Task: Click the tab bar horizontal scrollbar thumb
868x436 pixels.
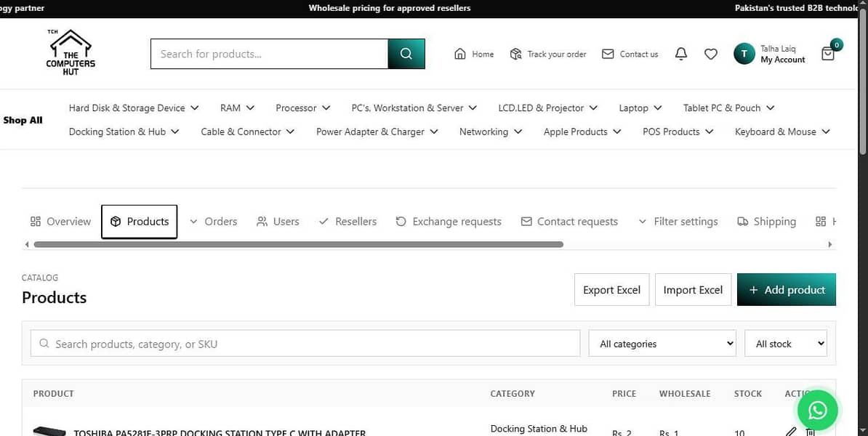Action: pos(298,245)
